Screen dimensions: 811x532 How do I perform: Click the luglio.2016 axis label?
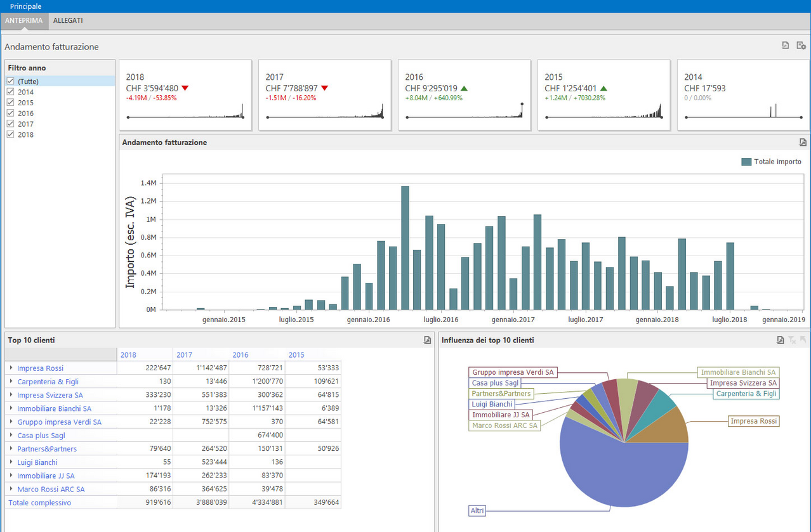tap(440, 320)
